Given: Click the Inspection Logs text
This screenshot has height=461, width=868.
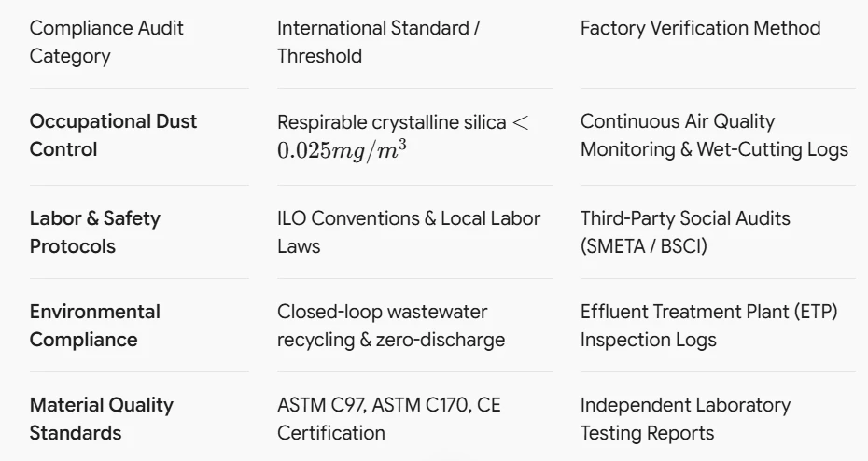Looking at the screenshot, I should 649,340.
